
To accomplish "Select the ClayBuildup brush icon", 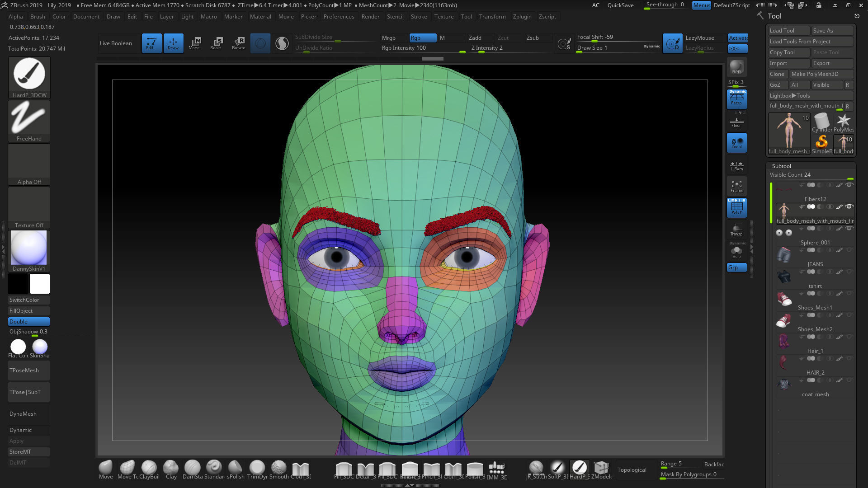I will point(149,469).
